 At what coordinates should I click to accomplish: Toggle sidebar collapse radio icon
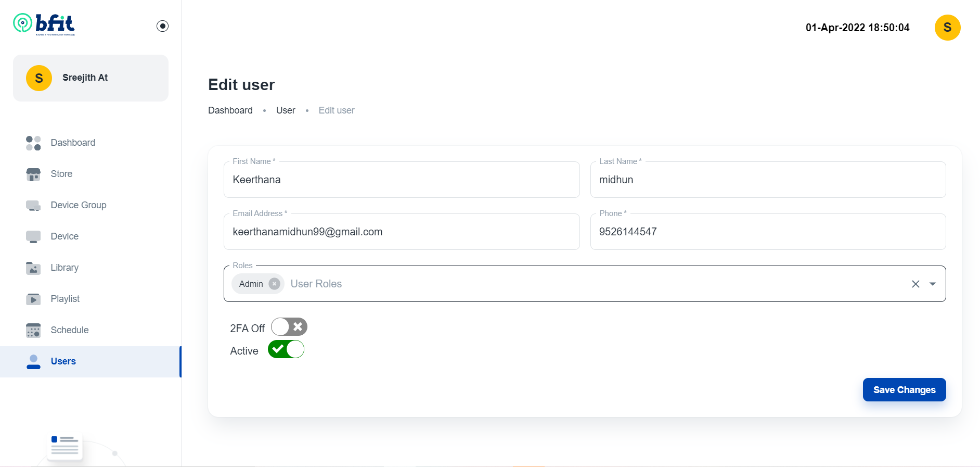point(162,26)
